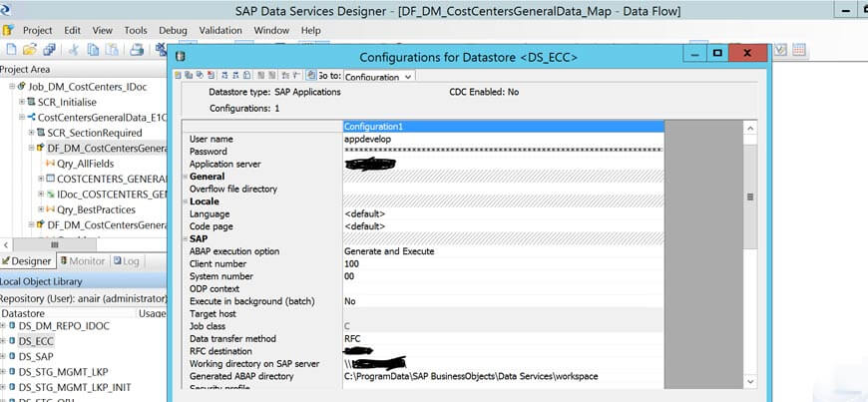
Task: Open the Tools menu
Action: [x=136, y=31]
